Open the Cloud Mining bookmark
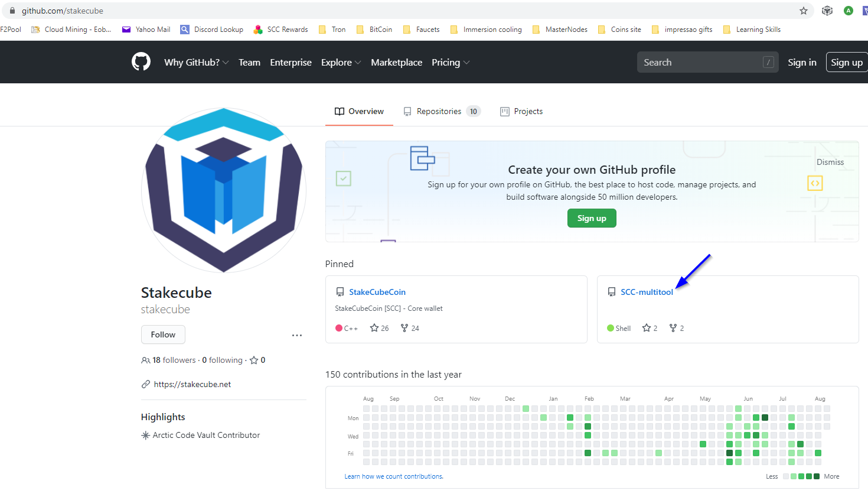The height and width of the screenshot is (497, 868). [71, 30]
